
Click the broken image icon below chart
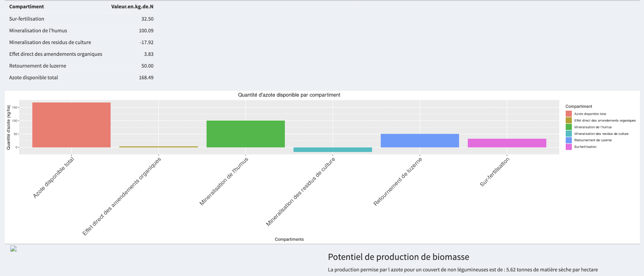[13, 249]
